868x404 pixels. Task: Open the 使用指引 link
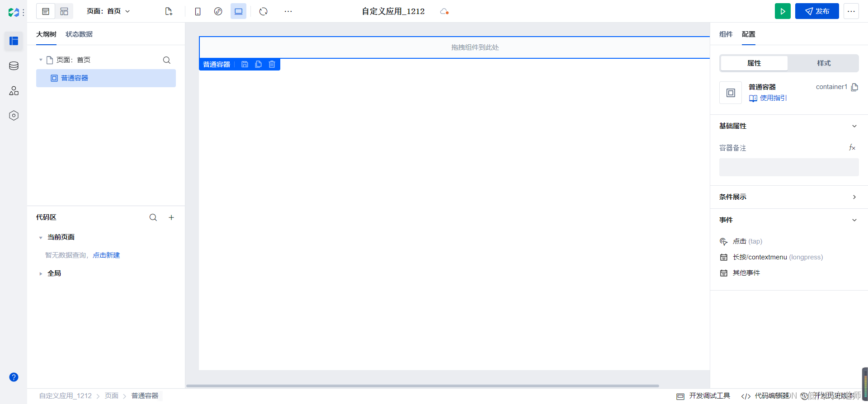768,98
